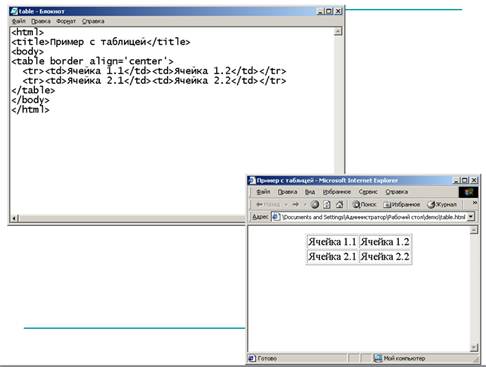Click table cell Ячейка 1.2 in browser
Image resolution: width=486 pixels, height=367 pixels.
(x=385, y=242)
